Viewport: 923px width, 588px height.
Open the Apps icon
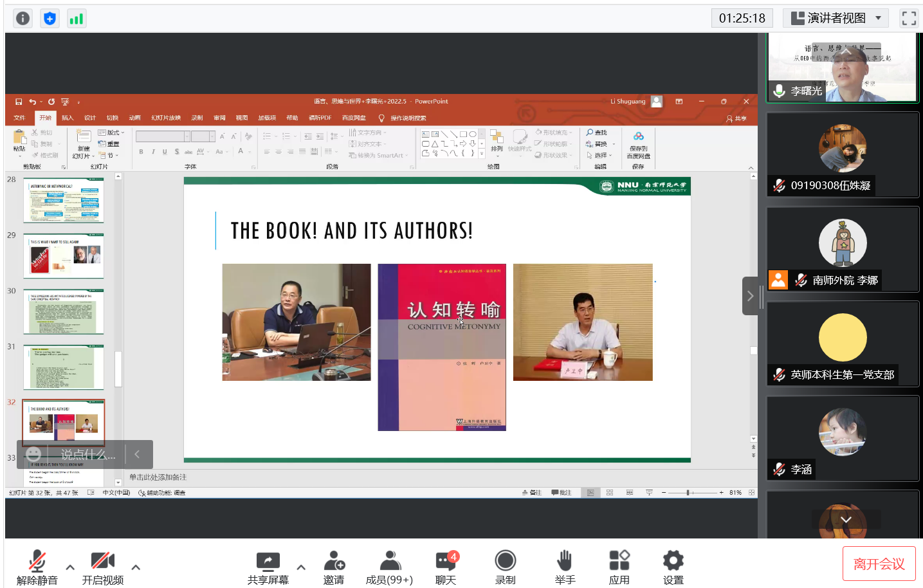pyautogui.click(x=619, y=561)
